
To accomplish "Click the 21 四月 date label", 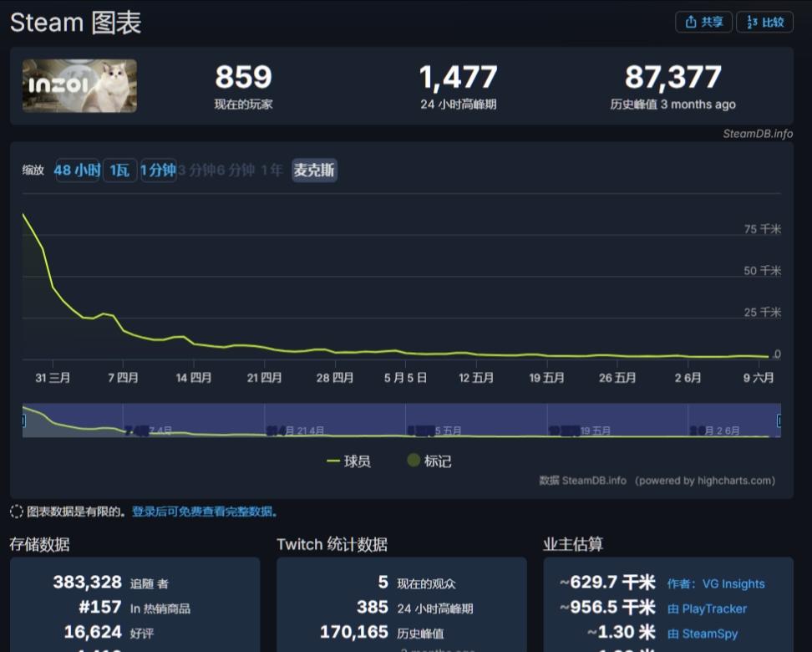I will (265, 378).
